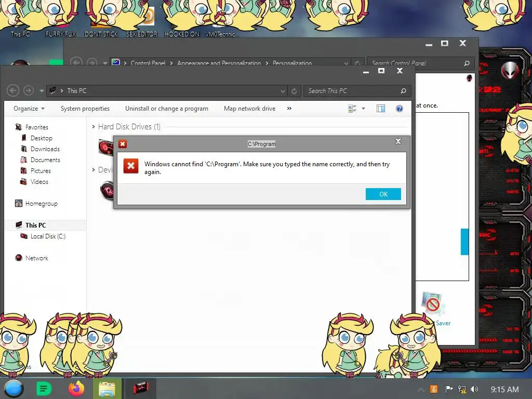Viewport: 532px width, 399px height.
Task: Open the Organize menu
Action: pos(29,109)
